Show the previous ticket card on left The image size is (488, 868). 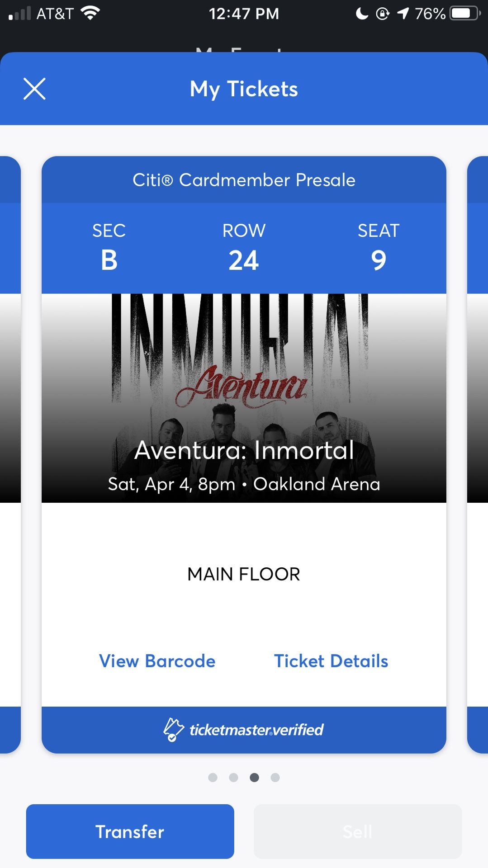pos(10,452)
